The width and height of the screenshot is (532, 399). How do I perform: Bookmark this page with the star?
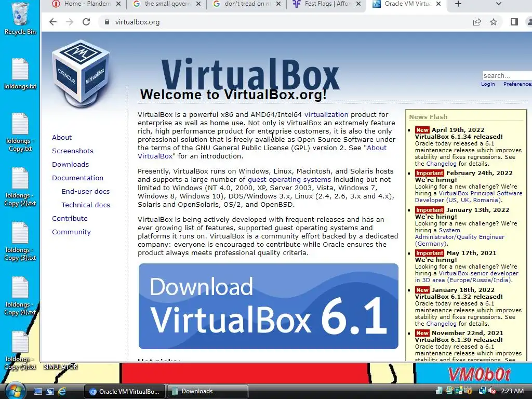[494, 22]
